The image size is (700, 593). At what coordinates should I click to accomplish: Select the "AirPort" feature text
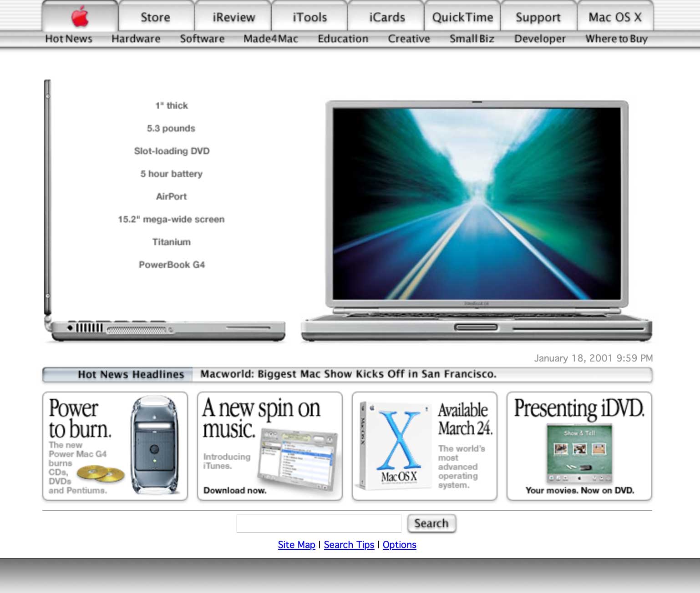(x=172, y=196)
